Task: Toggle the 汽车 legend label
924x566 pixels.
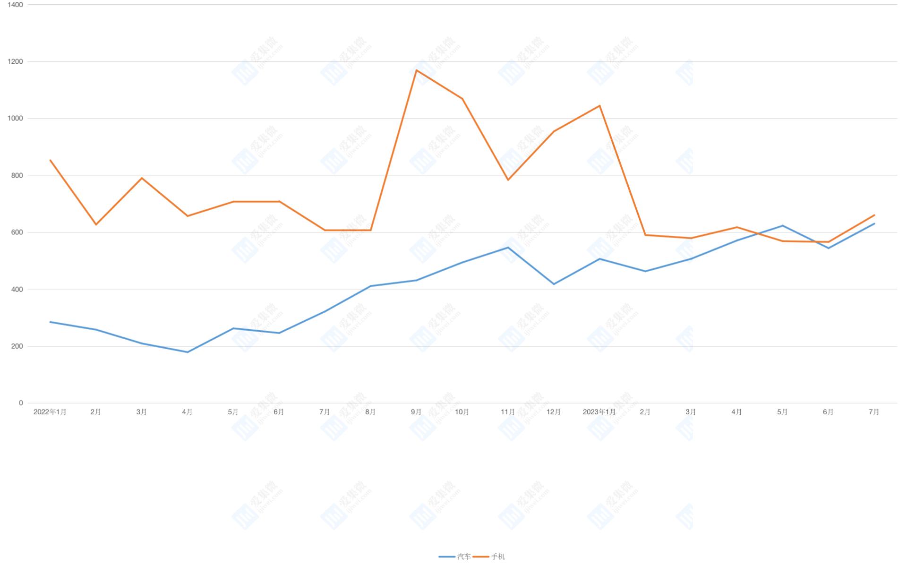Action: coord(464,557)
